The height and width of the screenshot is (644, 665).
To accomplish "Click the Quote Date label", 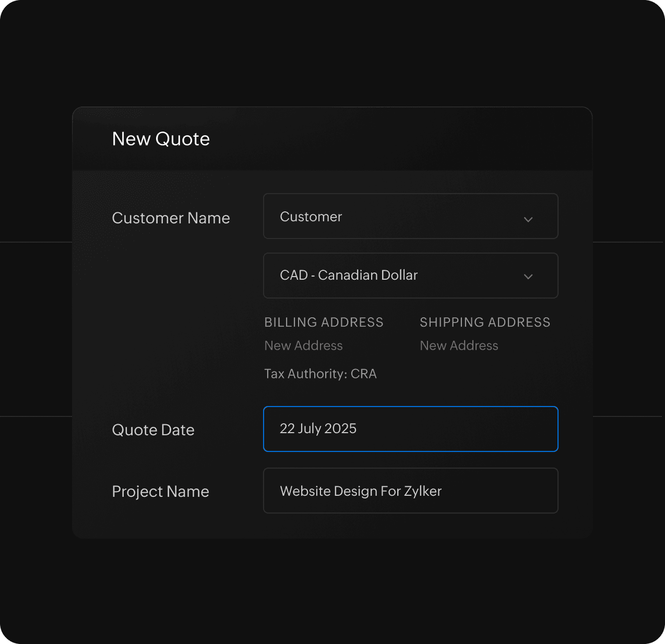I will [153, 430].
